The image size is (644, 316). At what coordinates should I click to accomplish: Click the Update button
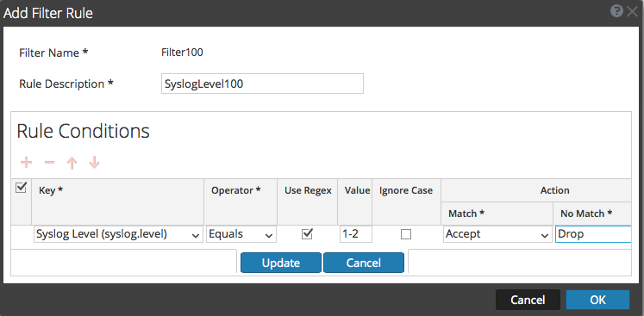coord(281,263)
